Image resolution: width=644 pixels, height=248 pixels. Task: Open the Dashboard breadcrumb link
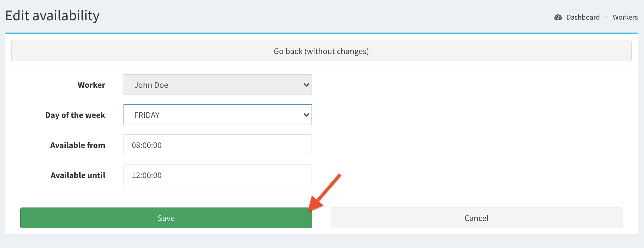click(583, 17)
